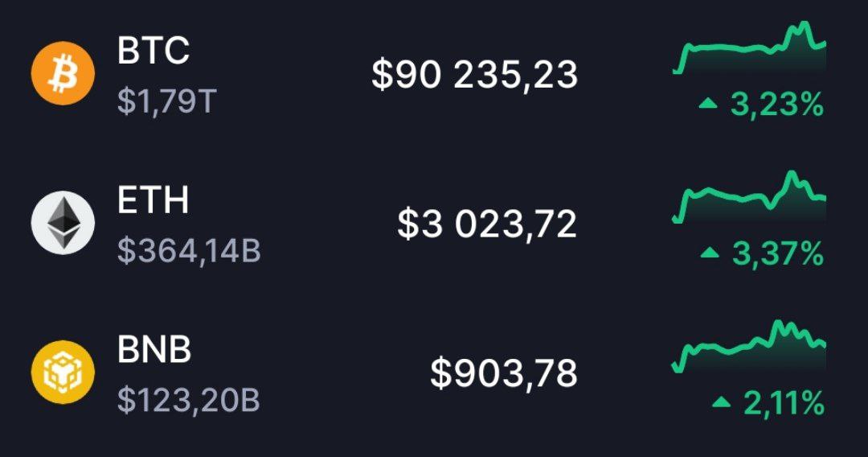Tap the BTC 3,23% change value

click(x=777, y=104)
